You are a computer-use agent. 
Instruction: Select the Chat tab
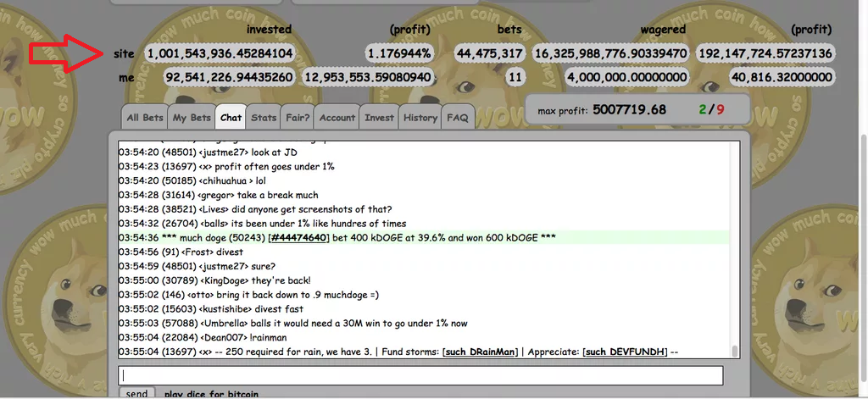pos(231,117)
